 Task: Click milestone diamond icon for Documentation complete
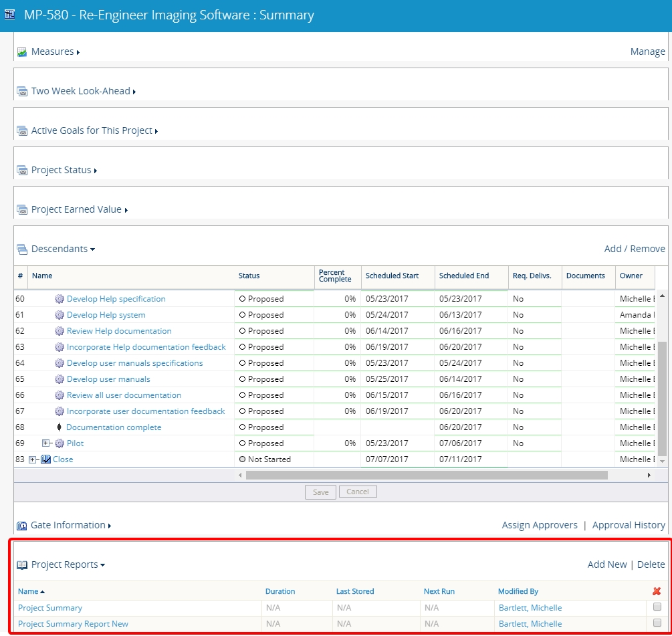tap(60, 427)
